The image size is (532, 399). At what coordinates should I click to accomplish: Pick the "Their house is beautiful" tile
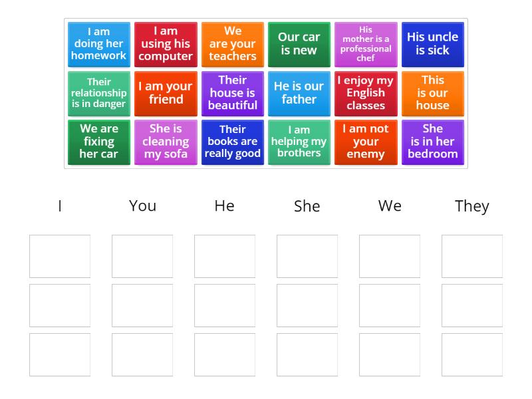click(233, 94)
